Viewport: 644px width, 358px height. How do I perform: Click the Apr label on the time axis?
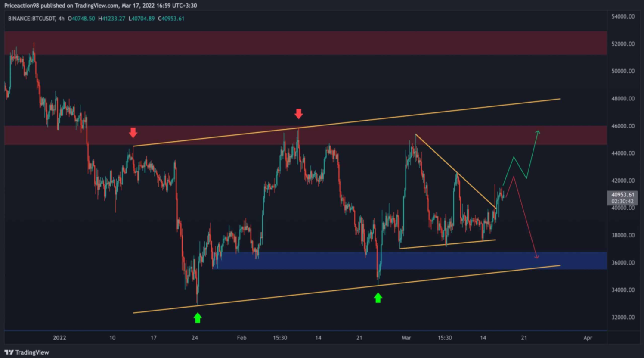coord(588,338)
